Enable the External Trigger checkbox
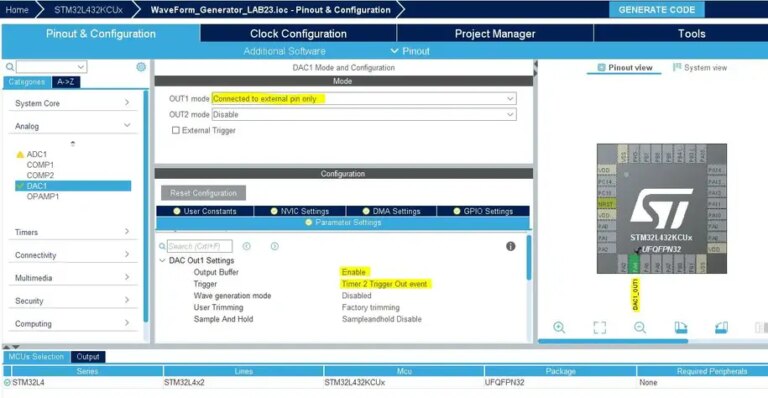This screenshot has height=398, width=768. click(175, 130)
